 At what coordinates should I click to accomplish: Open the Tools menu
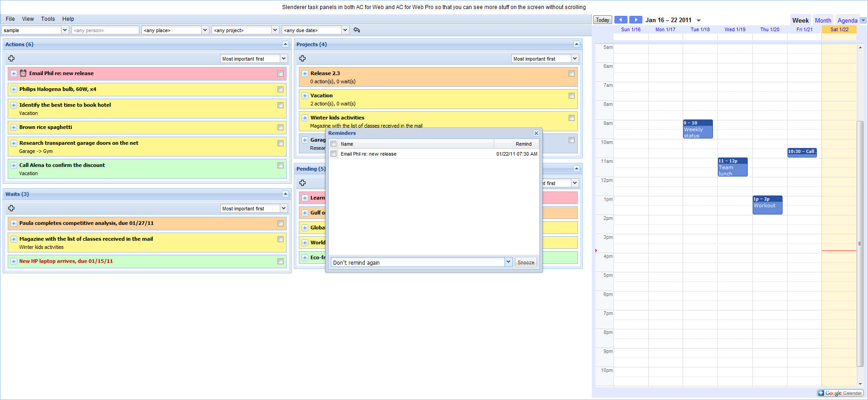pos(48,19)
